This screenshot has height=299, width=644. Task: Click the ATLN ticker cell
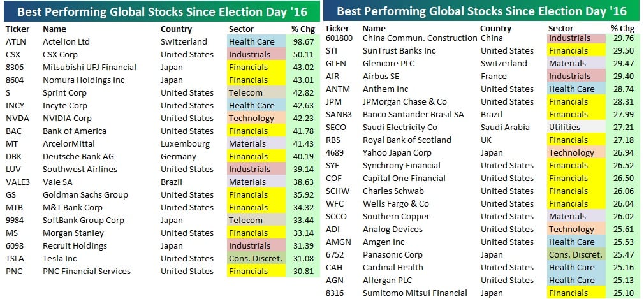pos(15,41)
